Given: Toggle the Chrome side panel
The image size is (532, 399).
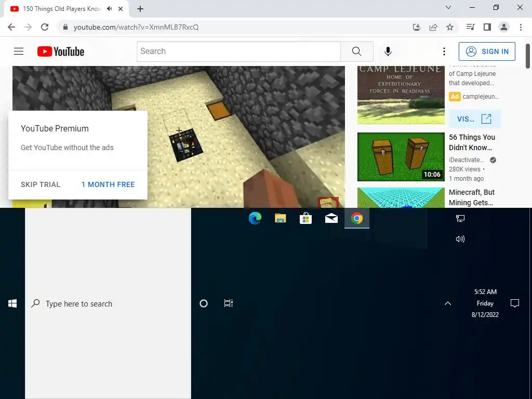Looking at the screenshot, I should click(x=487, y=27).
